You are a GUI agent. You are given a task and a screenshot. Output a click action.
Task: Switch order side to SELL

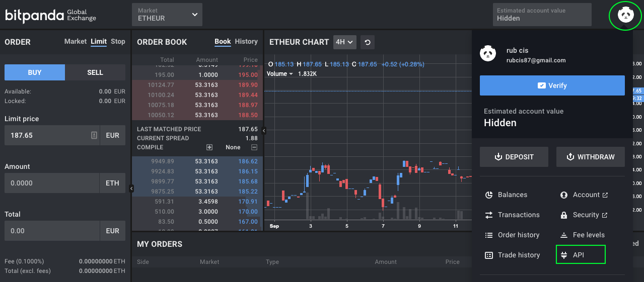point(95,72)
